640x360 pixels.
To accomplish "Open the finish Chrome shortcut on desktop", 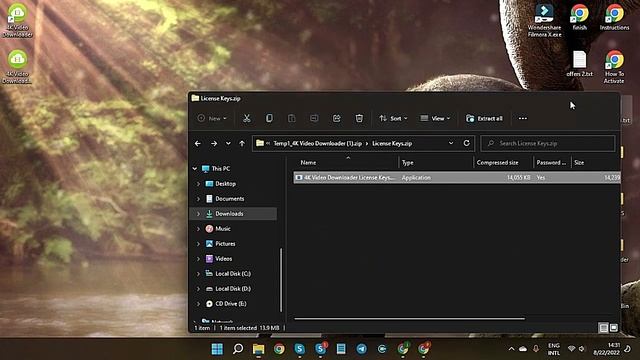I will (579, 17).
